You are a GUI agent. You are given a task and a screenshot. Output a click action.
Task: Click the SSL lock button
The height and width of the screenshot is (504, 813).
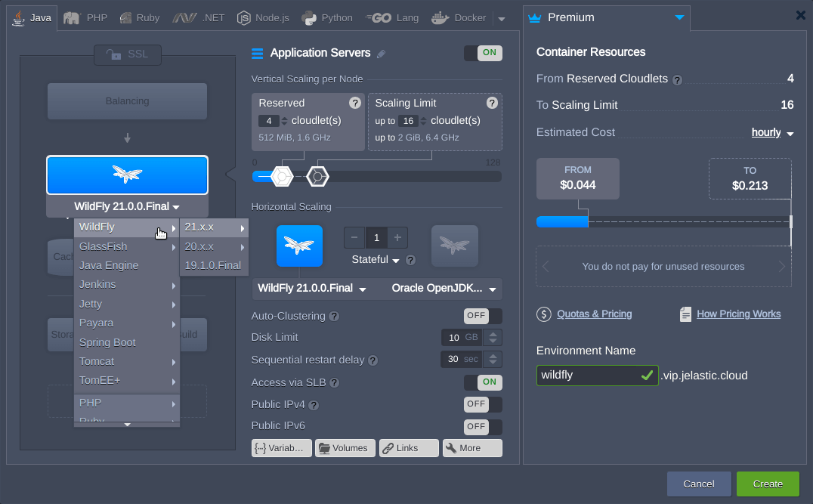click(x=128, y=54)
